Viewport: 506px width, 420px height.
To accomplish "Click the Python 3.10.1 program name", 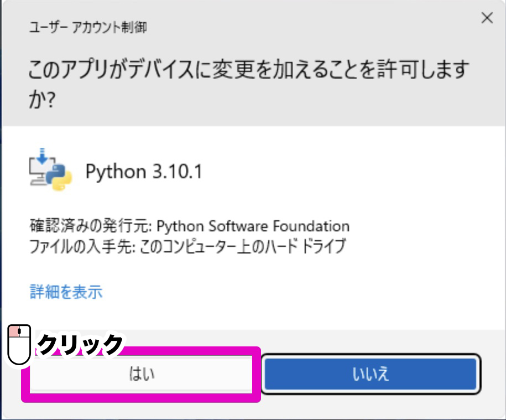I will [x=144, y=172].
